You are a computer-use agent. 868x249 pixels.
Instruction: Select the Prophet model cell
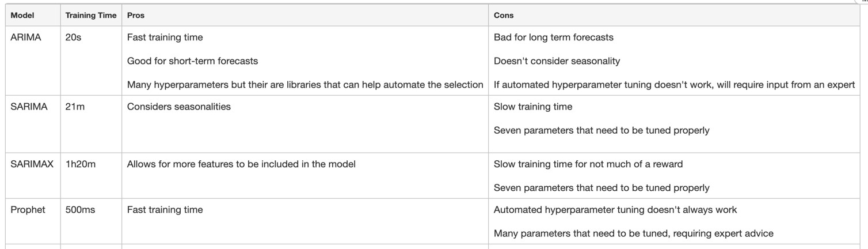tap(28, 210)
